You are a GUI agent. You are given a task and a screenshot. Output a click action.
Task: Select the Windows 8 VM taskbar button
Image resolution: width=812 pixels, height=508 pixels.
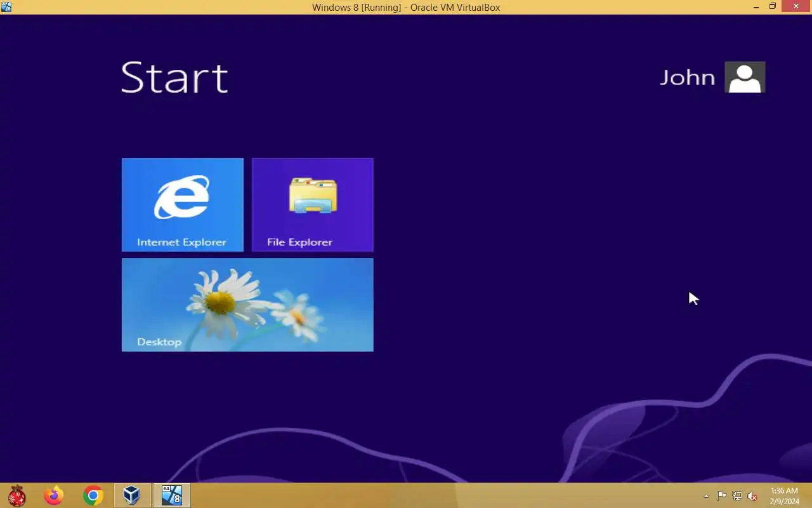(171, 495)
